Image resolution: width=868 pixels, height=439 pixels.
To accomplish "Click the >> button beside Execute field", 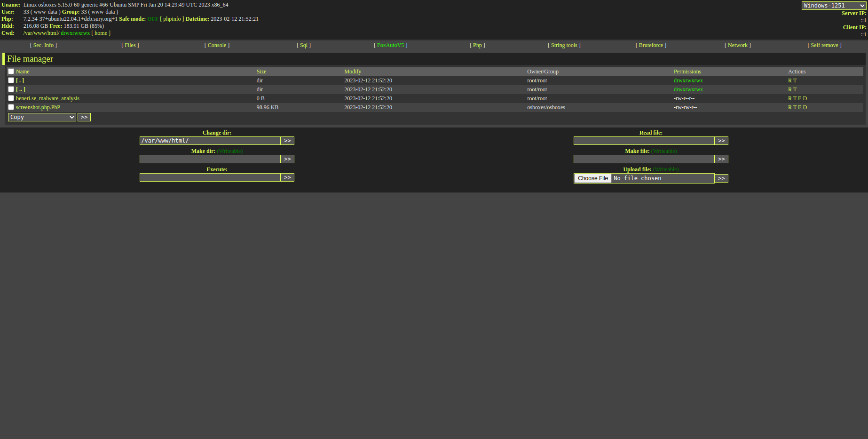I will click(x=287, y=177).
